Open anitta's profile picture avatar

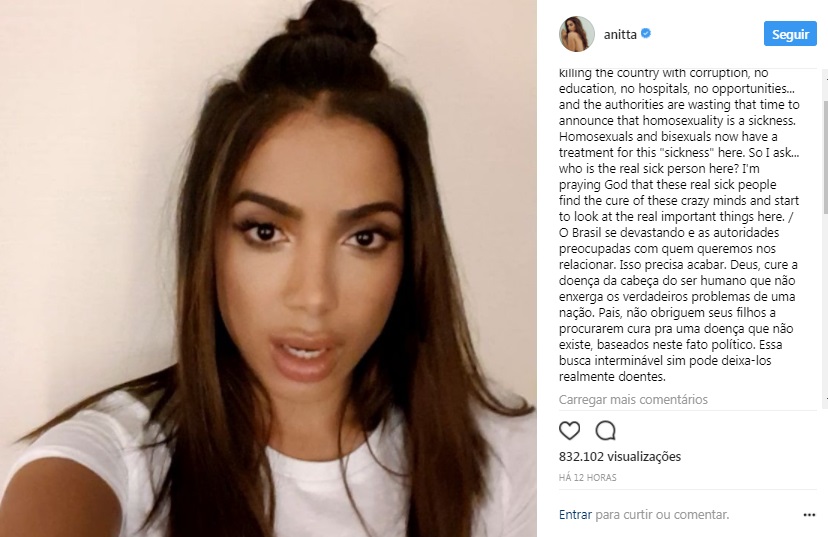pos(577,34)
